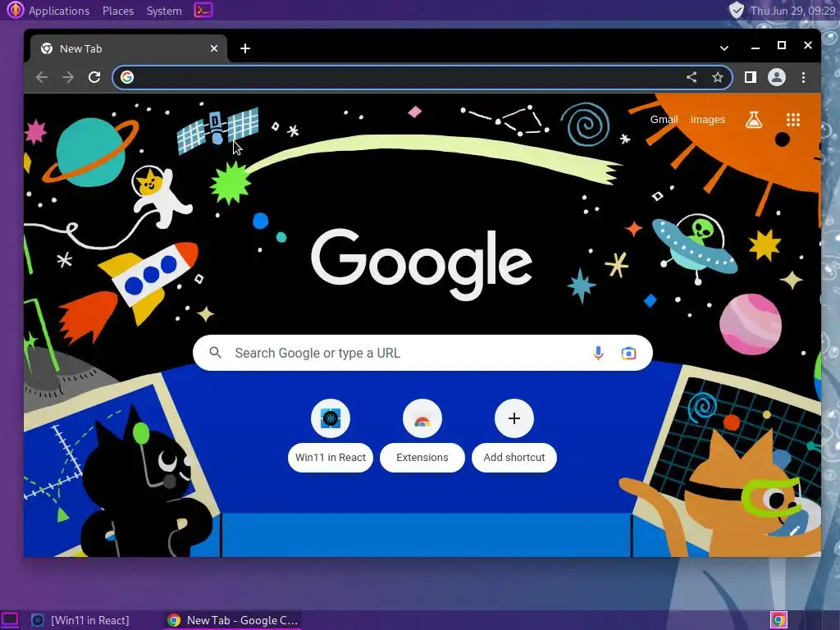Reload the page with the refresh icon

click(x=94, y=77)
